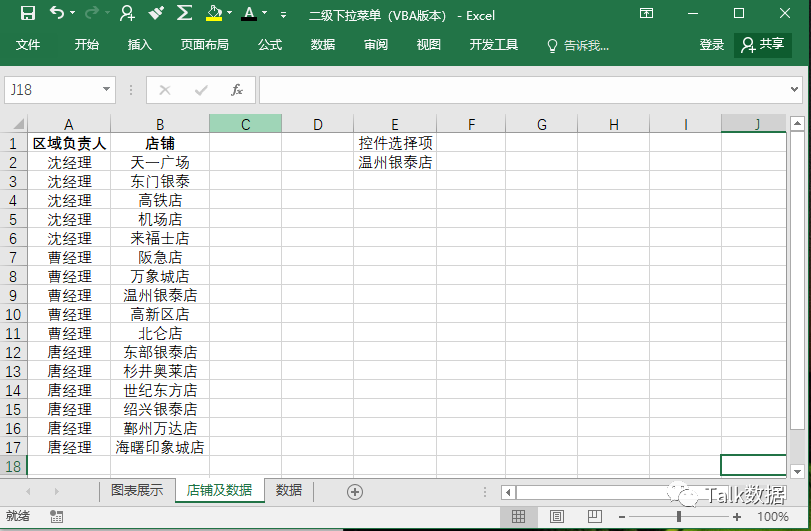Image resolution: width=811 pixels, height=531 pixels.
Task: Select cell E2 温州银泰店
Action: [x=395, y=162]
